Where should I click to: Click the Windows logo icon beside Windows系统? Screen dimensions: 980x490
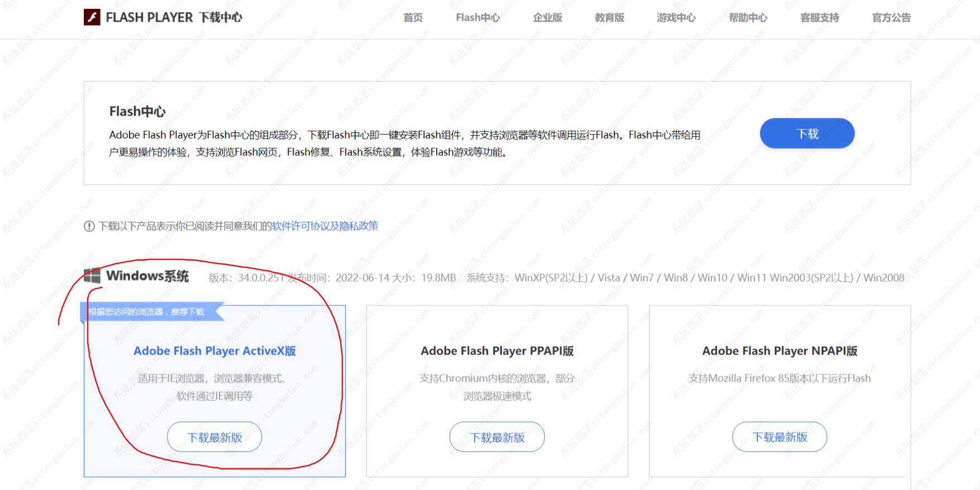pos(92,276)
